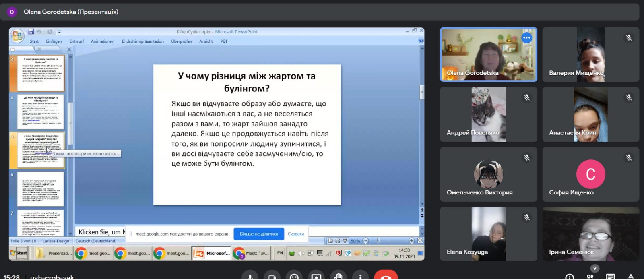Fit slide to current window icon
The image size is (644, 279).
(420, 241)
